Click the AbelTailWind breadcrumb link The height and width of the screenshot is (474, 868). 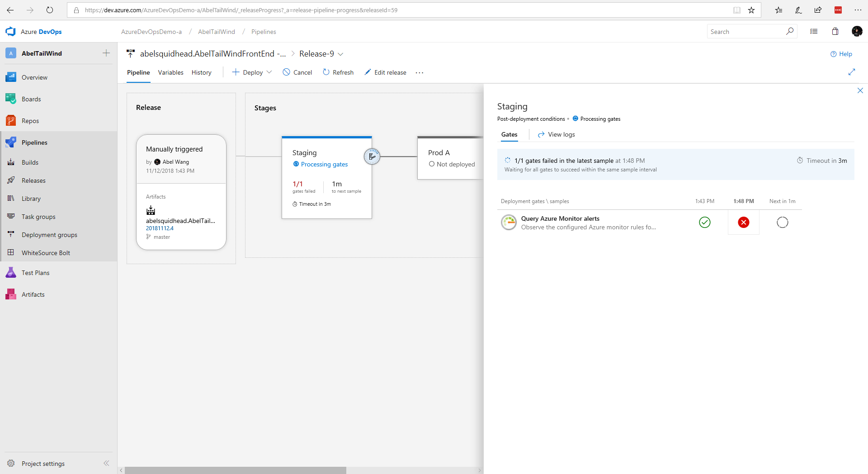[217, 32]
